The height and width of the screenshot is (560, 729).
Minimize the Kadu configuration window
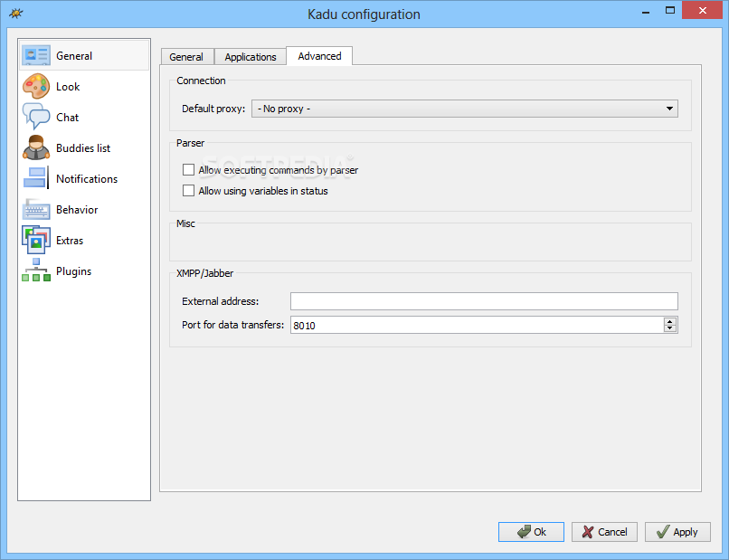[x=645, y=11]
